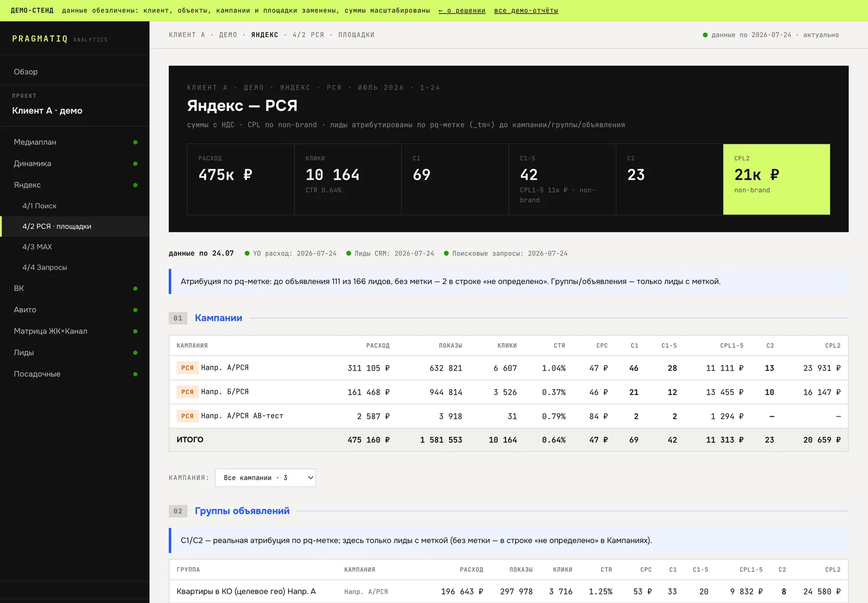Click the РСЯ badge in the Напр. Б/РСЯ row
Viewport: 868px width, 603px height.
pos(187,392)
